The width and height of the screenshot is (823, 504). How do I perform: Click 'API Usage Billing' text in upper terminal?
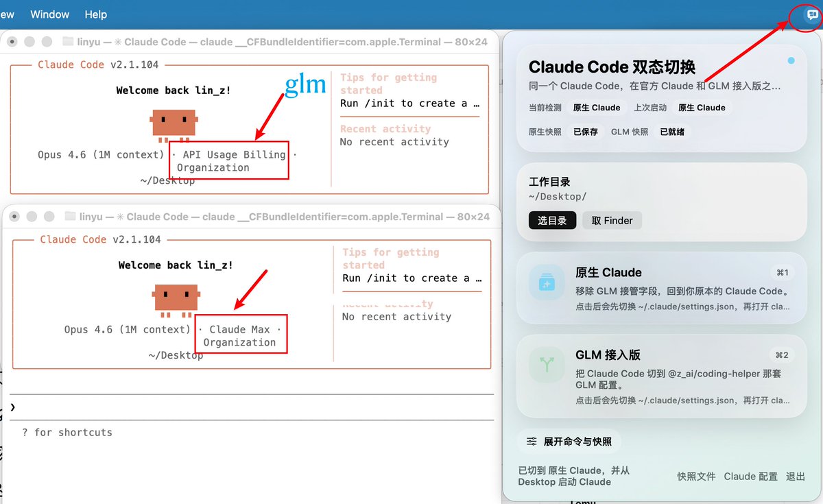point(234,155)
